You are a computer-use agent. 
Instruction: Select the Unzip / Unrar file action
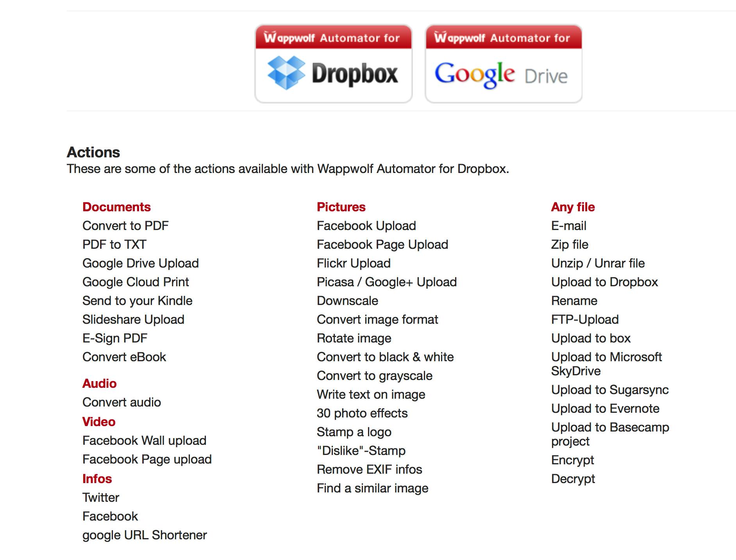(x=598, y=263)
